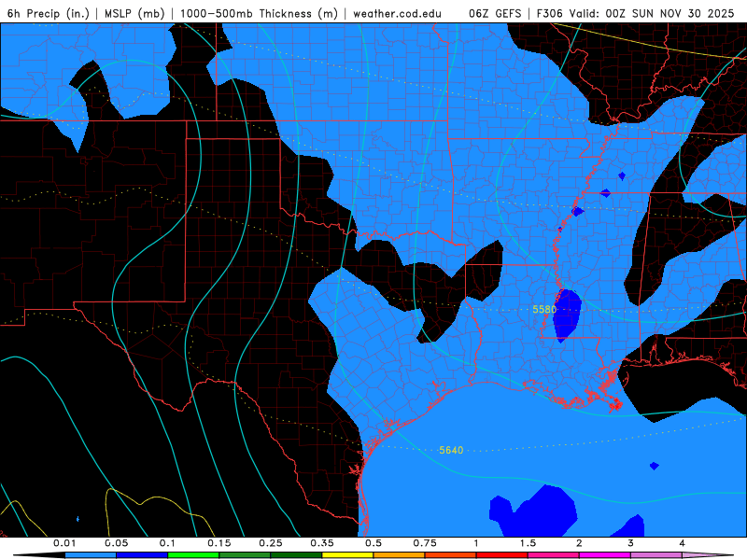The width and height of the screenshot is (747, 560).
Task: Pick the yellow 0.35 legend swatch
Action: (x=347, y=555)
